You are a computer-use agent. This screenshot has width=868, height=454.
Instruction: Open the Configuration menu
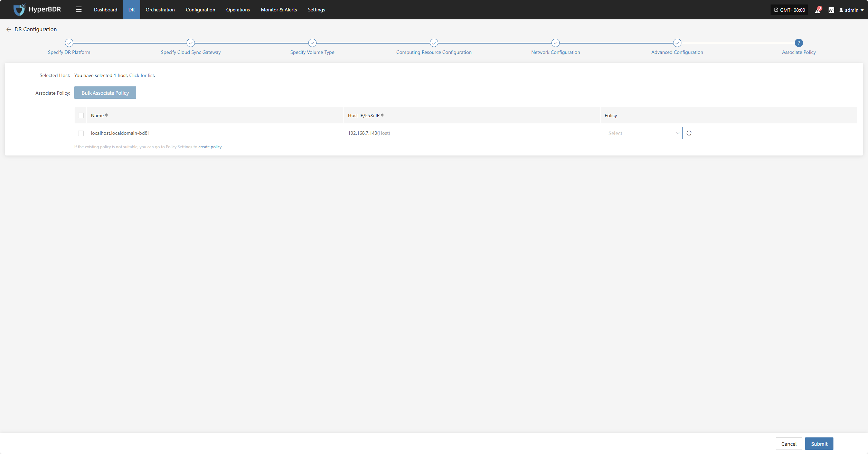click(x=200, y=10)
